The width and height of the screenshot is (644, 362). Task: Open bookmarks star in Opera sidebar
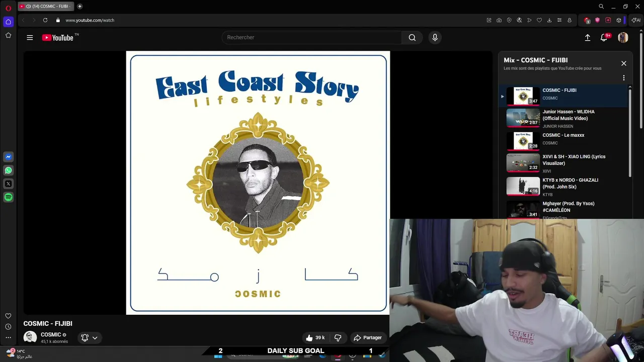pos(8,35)
